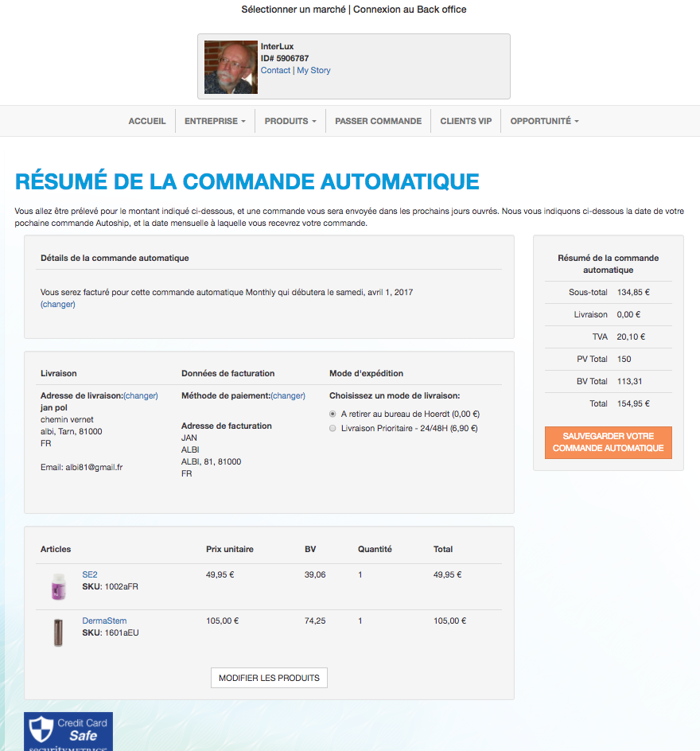Open the SE2 product link
The width and height of the screenshot is (700, 751).
click(90, 574)
